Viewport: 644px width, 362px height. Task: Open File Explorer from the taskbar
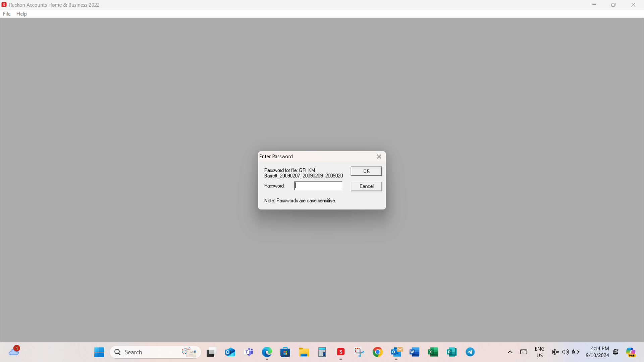[x=304, y=352]
